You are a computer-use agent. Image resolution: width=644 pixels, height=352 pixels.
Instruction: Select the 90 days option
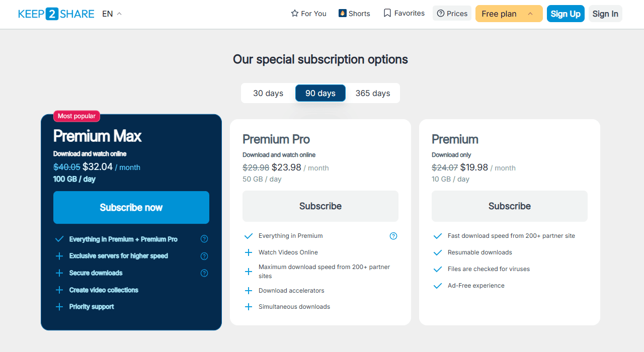tap(320, 93)
